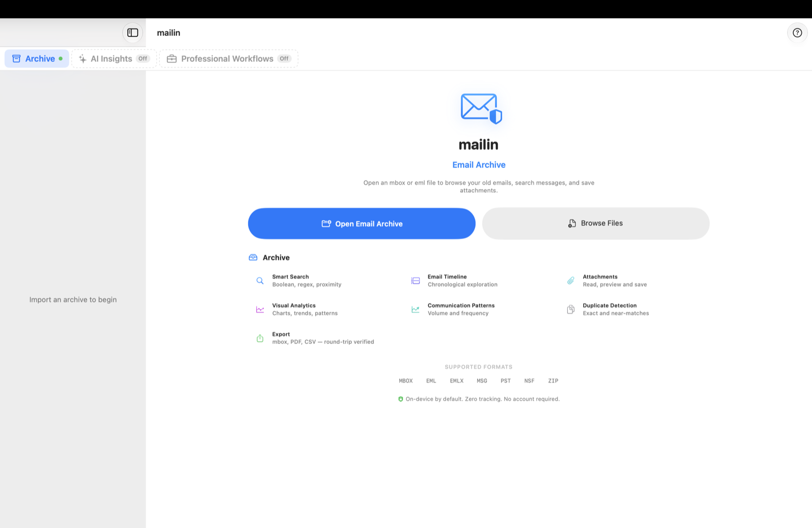Click the MSG format label
Viewport: 812px width, 528px height.
(x=482, y=381)
